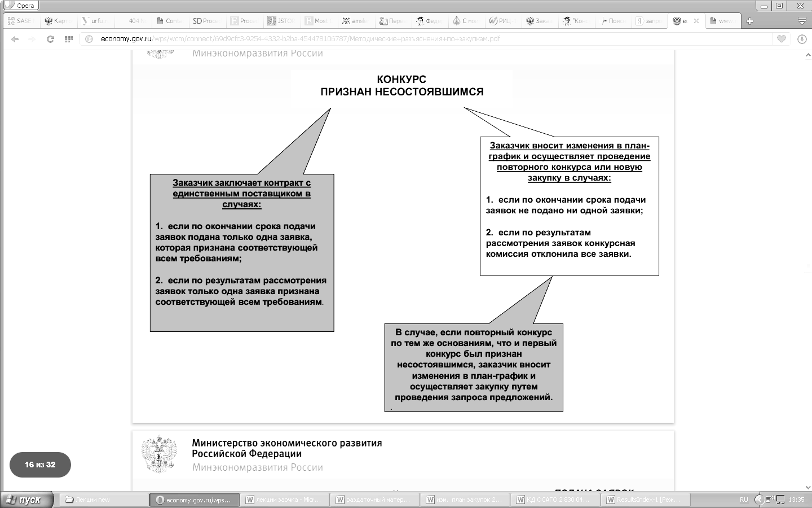This screenshot has width=812, height=508.
Task: Click the RU language indicator in tray
Action: [x=744, y=500]
